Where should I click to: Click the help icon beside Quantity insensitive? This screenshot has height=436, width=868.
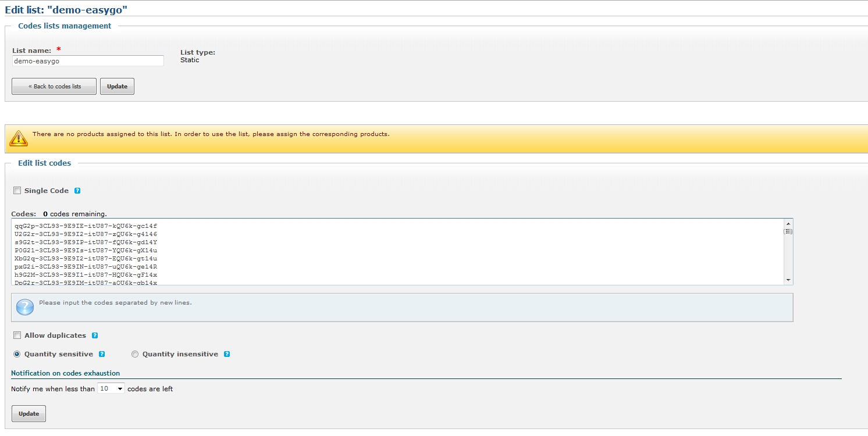coord(227,354)
